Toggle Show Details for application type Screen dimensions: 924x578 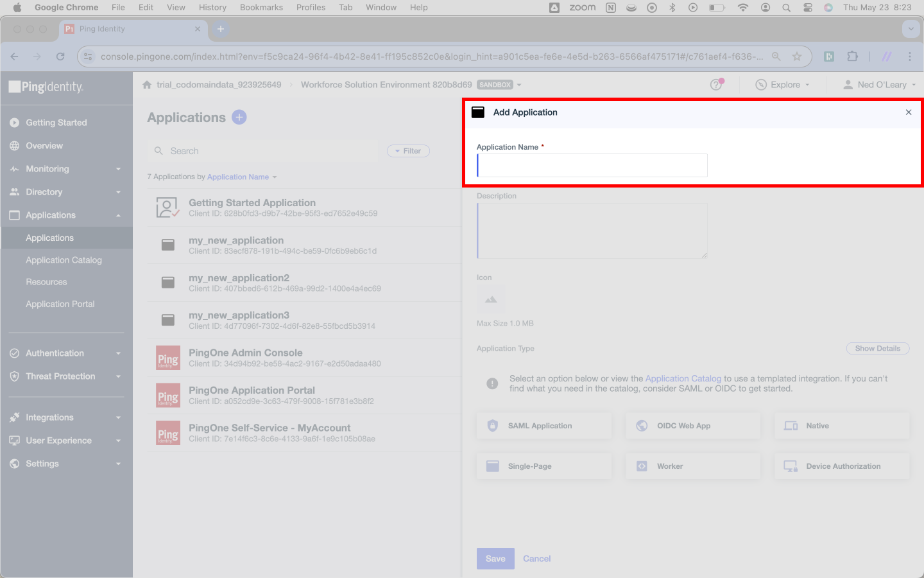click(878, 349)
